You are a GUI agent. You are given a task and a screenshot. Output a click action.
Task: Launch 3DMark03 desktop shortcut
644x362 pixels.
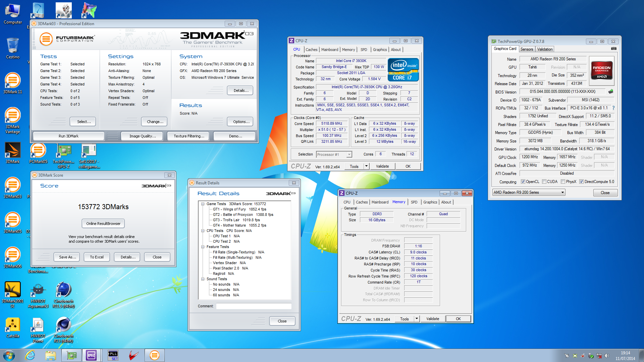(13, 188)
